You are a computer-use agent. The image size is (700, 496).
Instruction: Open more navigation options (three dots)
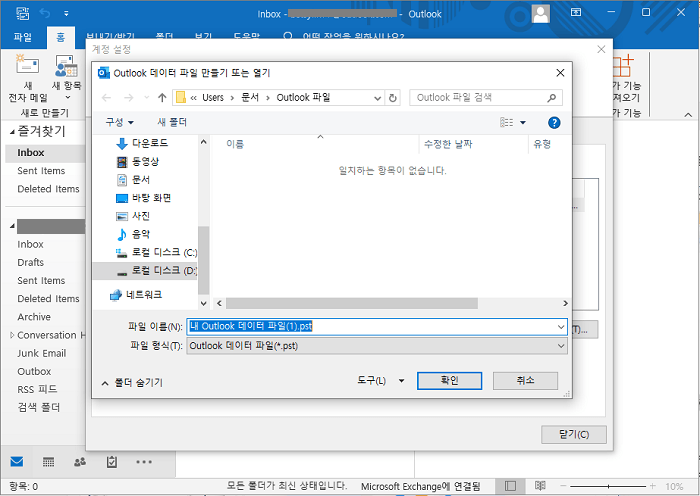point(144,462)
